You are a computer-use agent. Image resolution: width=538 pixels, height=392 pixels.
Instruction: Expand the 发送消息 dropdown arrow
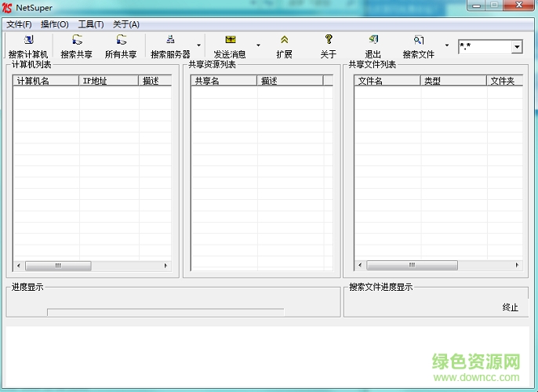[x=258, y=45]
